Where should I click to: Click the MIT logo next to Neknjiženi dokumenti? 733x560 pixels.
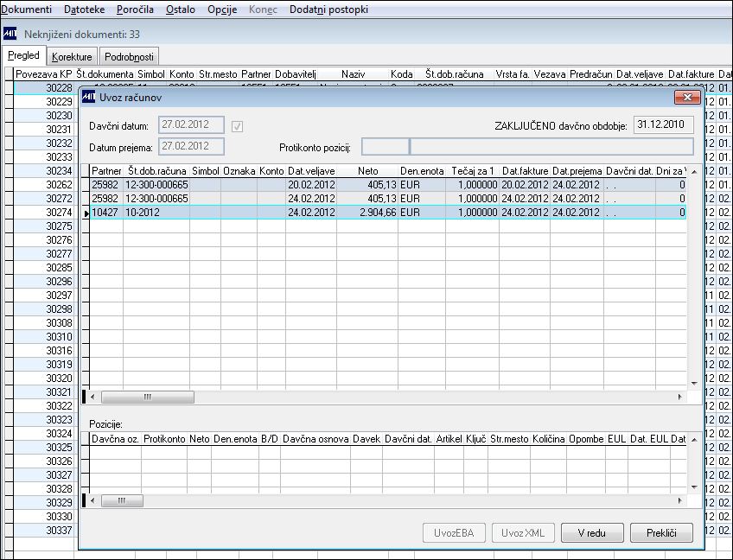tap(10, 34)
